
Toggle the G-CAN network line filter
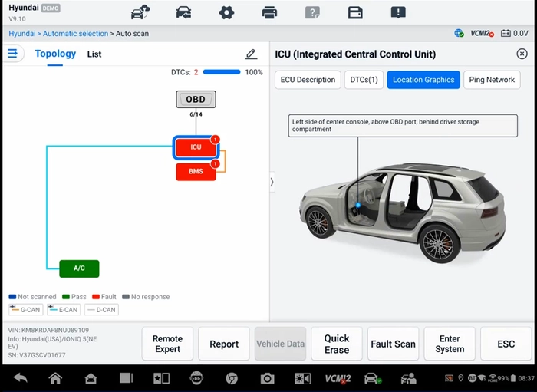25,309
